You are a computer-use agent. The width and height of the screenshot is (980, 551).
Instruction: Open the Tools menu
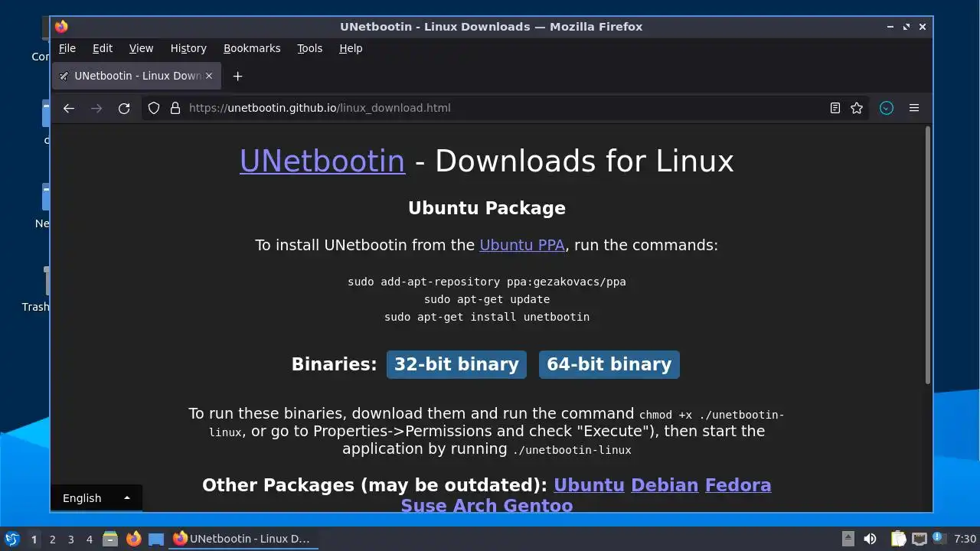tap(310, 48)
